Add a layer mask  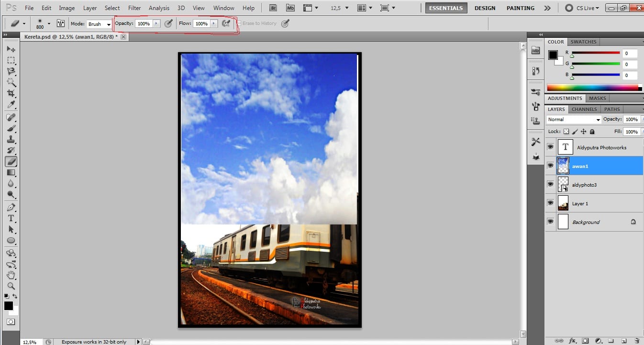[585, 341]
